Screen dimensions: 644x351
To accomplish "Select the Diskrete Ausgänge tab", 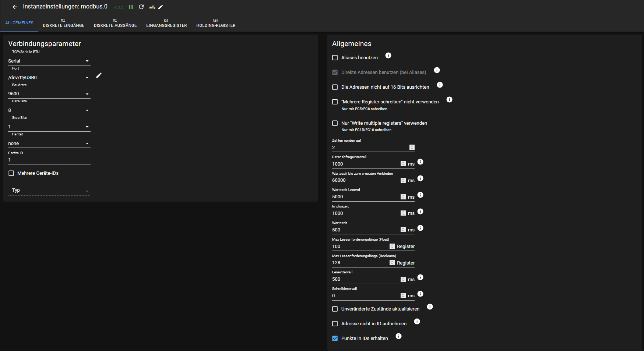I will click(115, 23).
